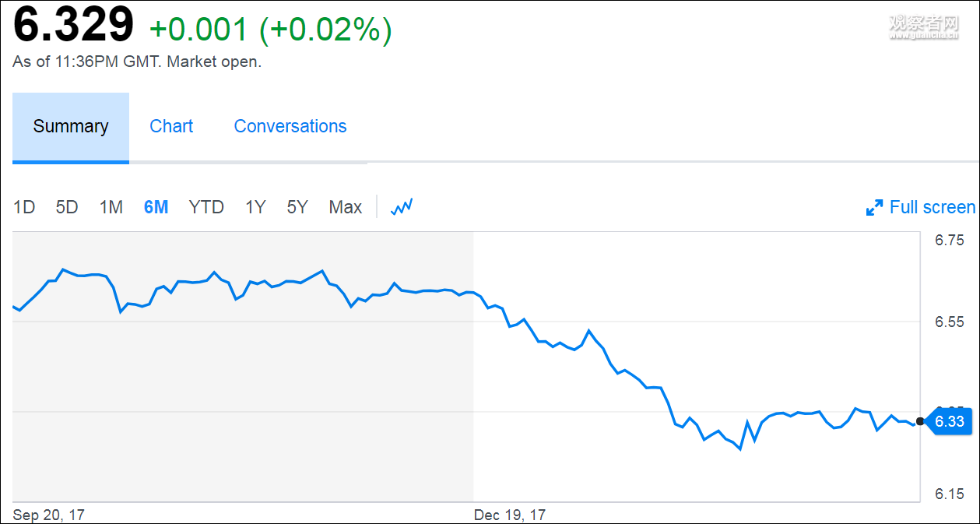Open the Chart tab
This screenshot has width=980, height=524.
tap(171, 127)
